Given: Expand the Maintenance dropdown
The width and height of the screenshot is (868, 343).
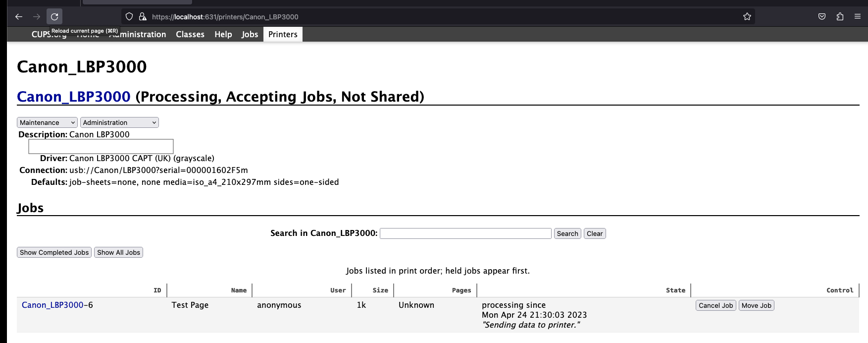Looking at the screenshot, I should (x=48, y=122).
